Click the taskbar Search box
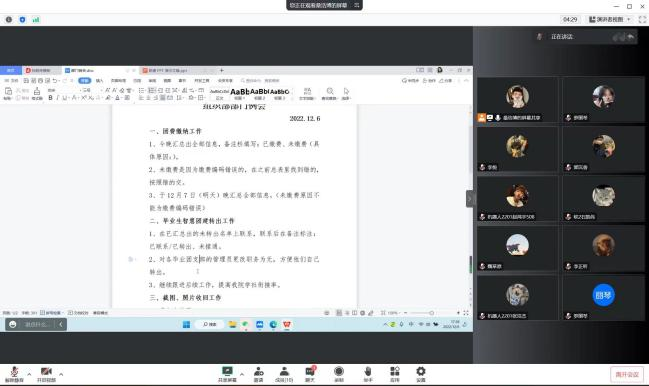The height and width of the screenshot is (386, 649). [x=209, y=325]
